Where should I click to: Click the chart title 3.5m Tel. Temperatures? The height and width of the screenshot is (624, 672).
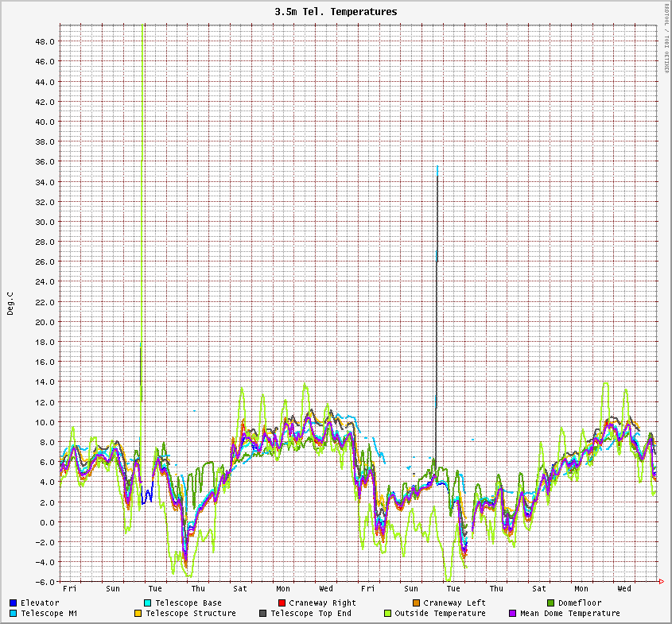click(336, 12)
